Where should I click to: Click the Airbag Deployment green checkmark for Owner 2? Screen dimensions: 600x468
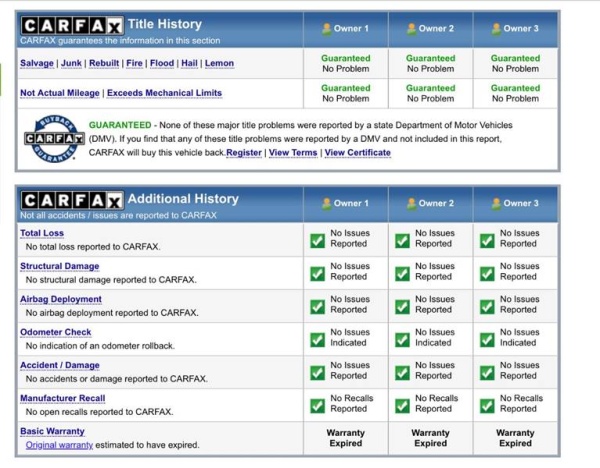(x=402, y=305)
